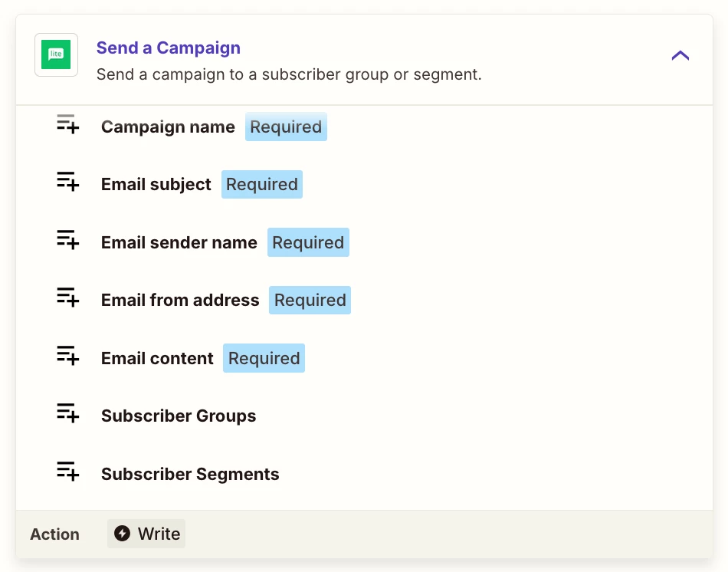Screen dimensions: 728x572
Task: Click the icon beside Email sender name
Action: coord(68,240)
